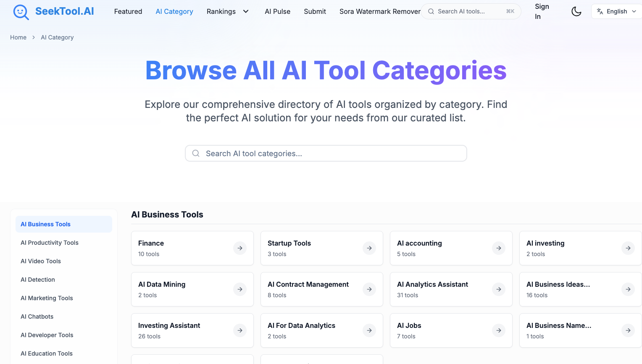Click the search AI tool categories input field

coord(326,153)
